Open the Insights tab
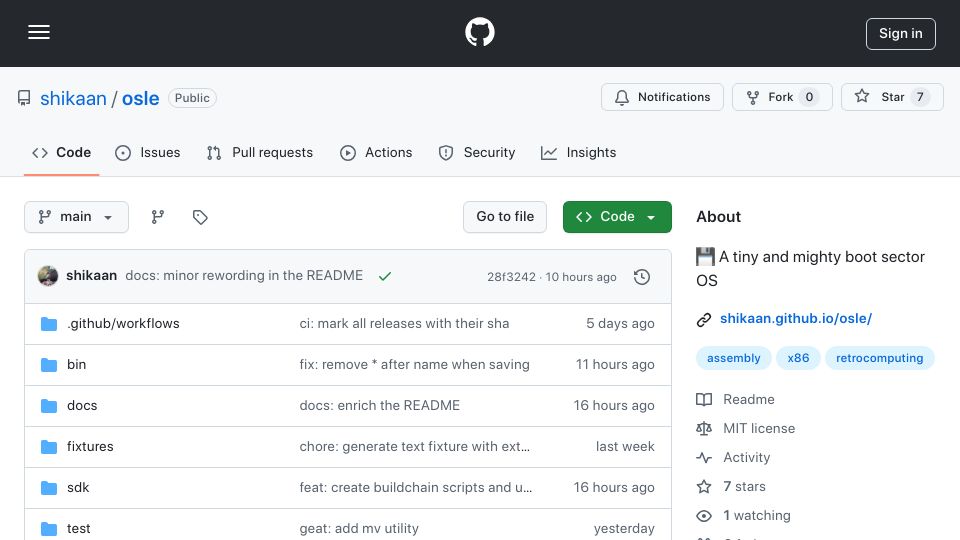The width and height of the screenshot is (960, 540). pos(579,152)
